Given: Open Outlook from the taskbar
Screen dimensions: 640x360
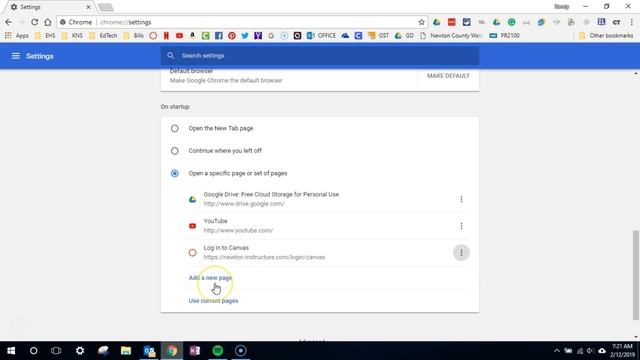Looking at the screenshot, I should 149,351.
